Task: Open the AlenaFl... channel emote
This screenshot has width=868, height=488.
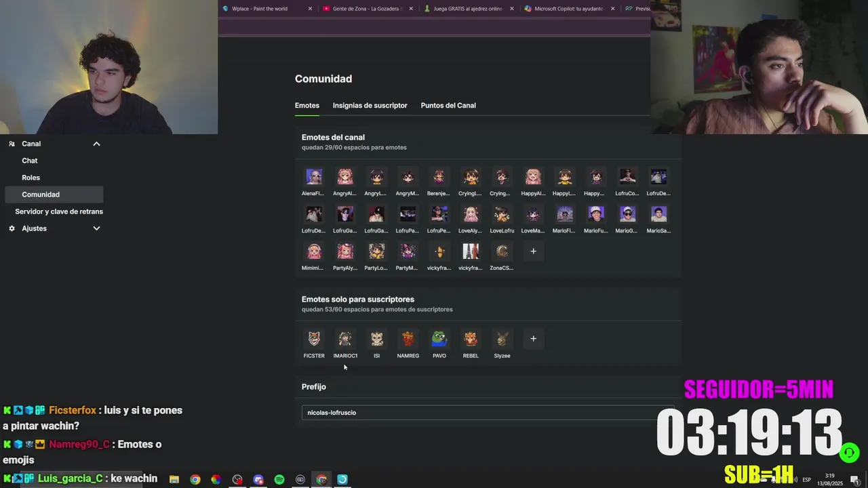Action: click(313, 177)
